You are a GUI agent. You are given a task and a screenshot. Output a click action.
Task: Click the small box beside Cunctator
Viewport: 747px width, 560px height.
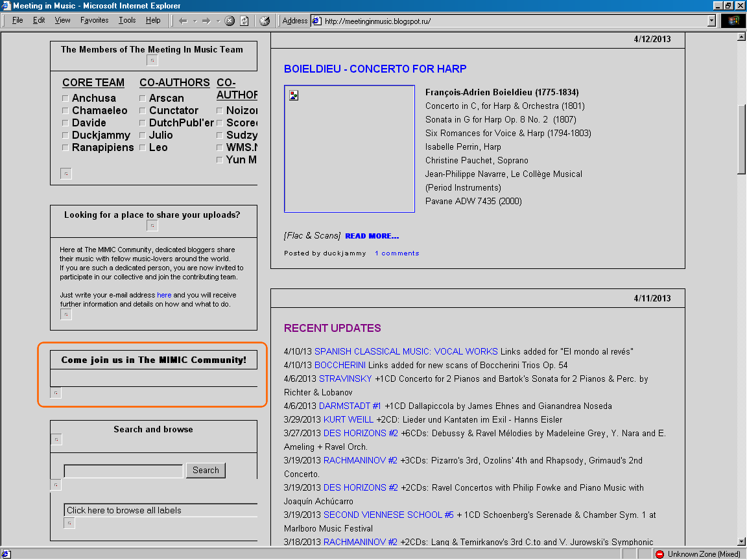(x=143, y=111)
